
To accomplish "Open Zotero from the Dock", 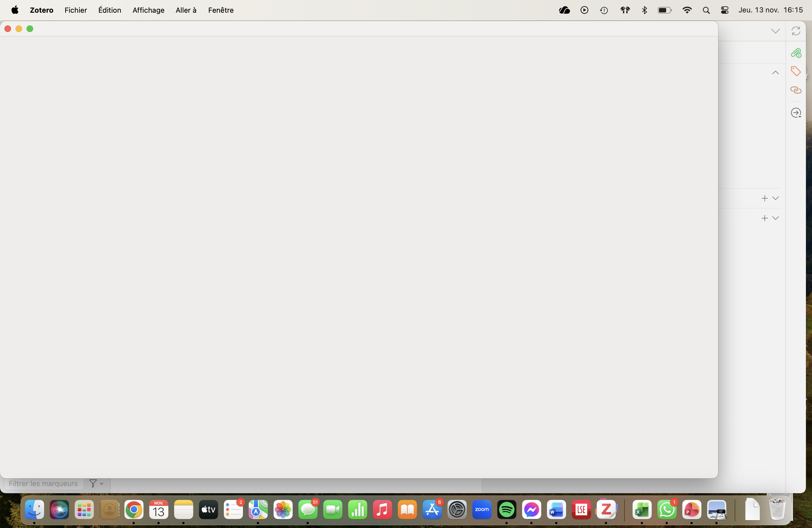I will pos(606,509).
